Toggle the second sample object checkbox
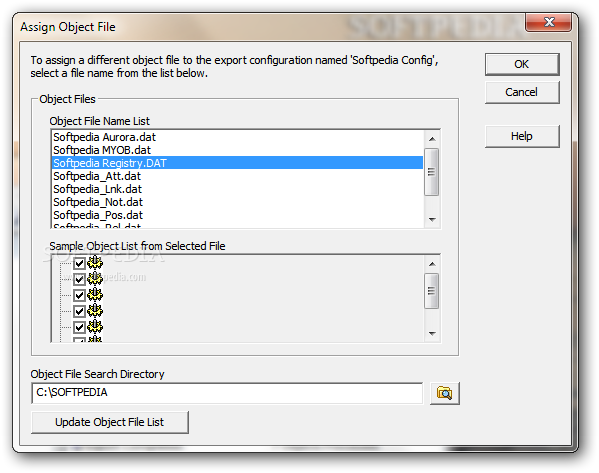 79,280
